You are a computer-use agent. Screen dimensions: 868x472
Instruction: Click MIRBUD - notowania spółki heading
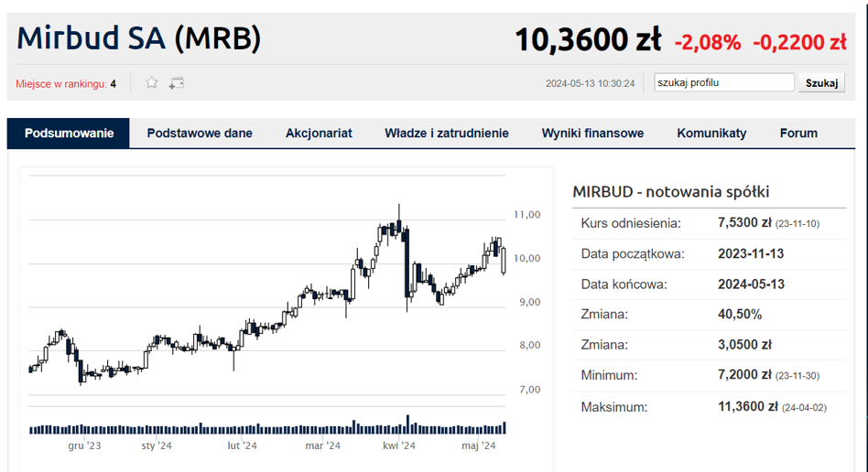[x=671, y=192]
